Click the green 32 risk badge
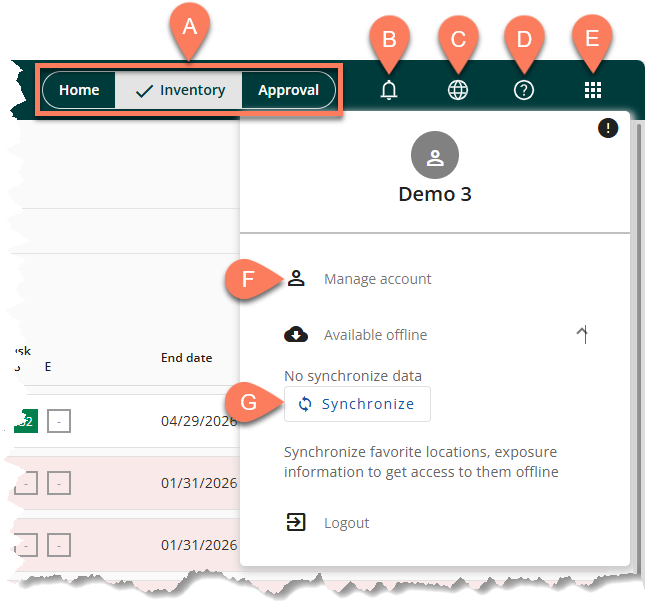Image resolution: width=645 pixels, height=601 pixels. [x=23, y=421]
